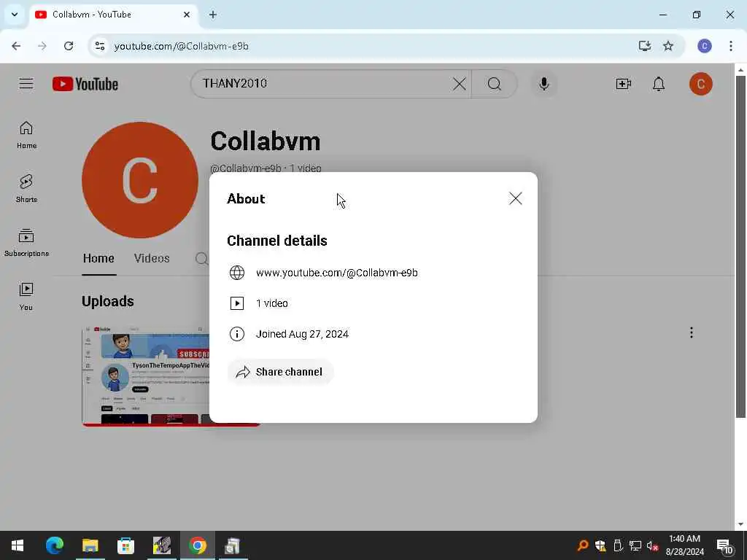Click the channel search magnifier icon
The image size is (747, 560).
pos(202,259)
